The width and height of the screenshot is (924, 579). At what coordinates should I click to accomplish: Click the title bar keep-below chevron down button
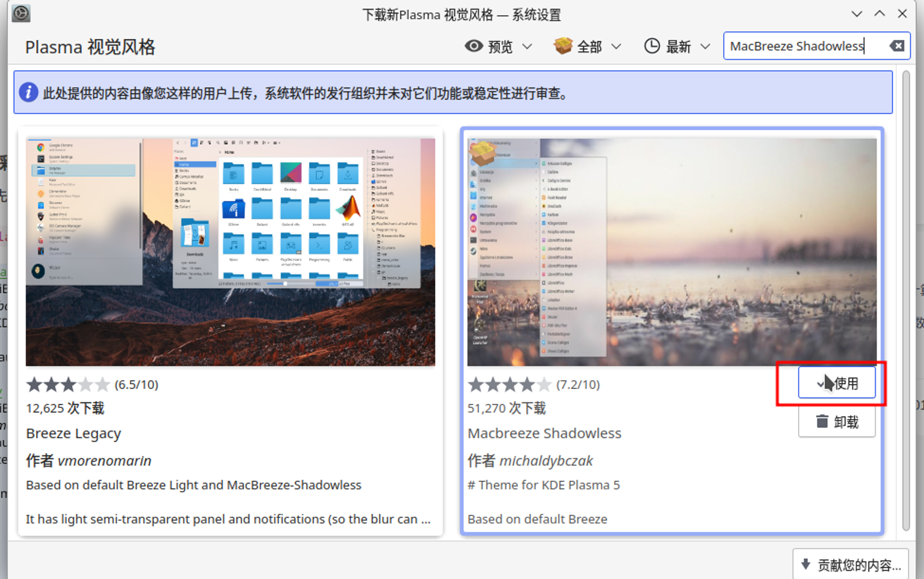[x=857, y=14]
